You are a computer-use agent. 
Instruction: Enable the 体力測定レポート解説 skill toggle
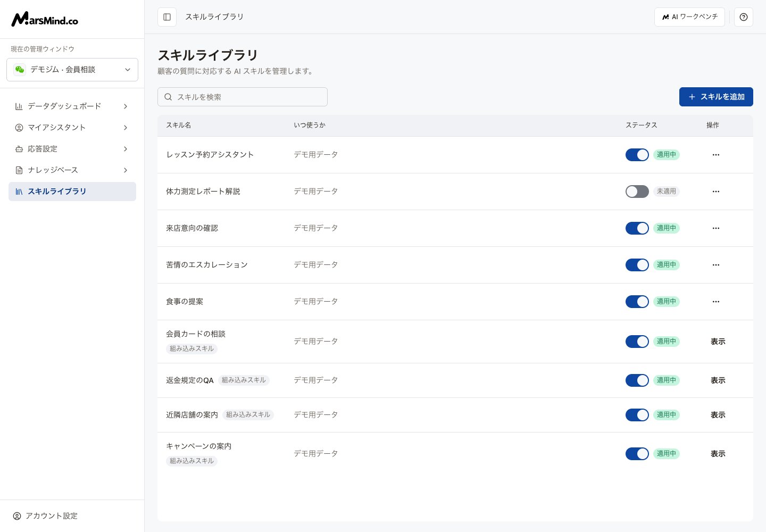(x=637, y=192)
